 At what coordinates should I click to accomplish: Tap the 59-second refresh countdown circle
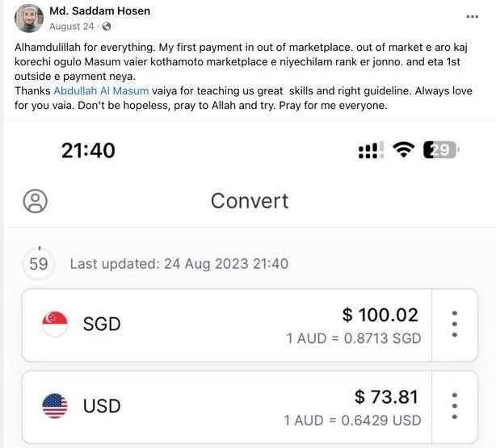pyautogui.click(x=39, y=263)
